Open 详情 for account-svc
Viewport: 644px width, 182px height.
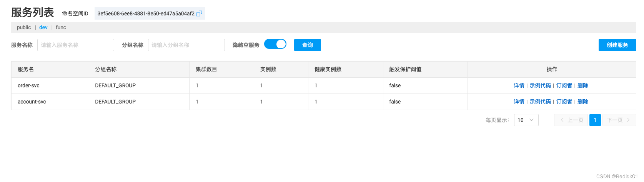click(x=519, y=102)
